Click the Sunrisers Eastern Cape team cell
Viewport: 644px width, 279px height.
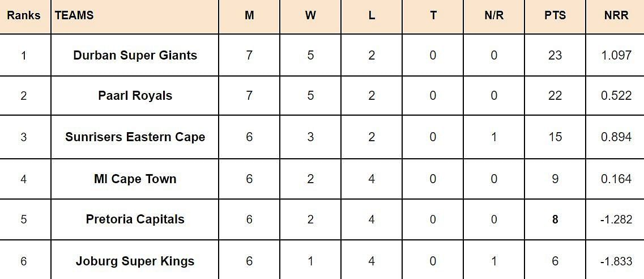click(x=135, y=137)
